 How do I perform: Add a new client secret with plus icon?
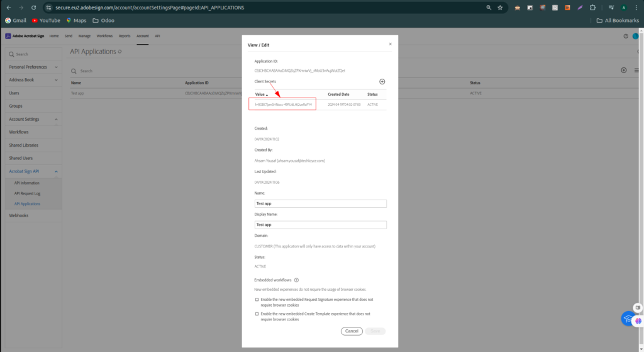(x=382, y=81)
